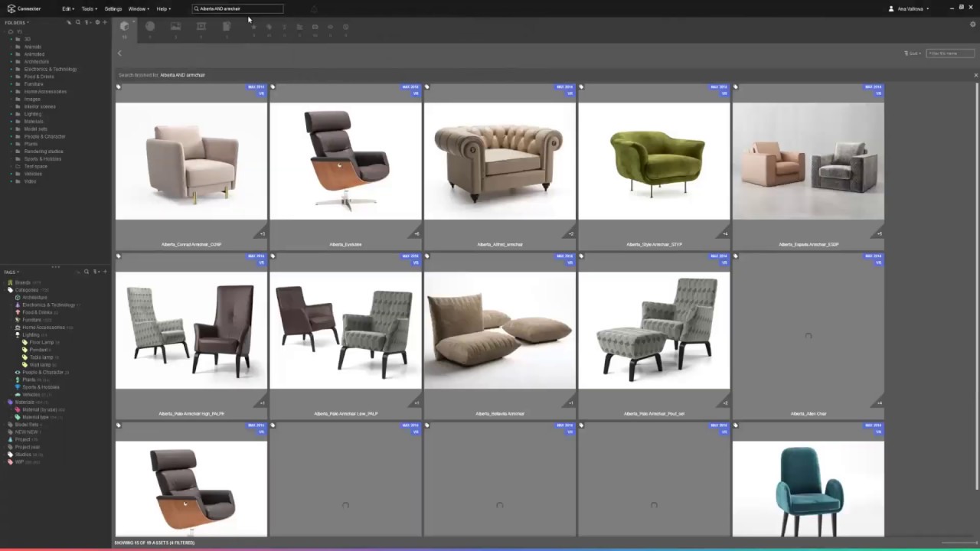Add a new folder with plus icon

pyautogui.click(x=105, y=22)
